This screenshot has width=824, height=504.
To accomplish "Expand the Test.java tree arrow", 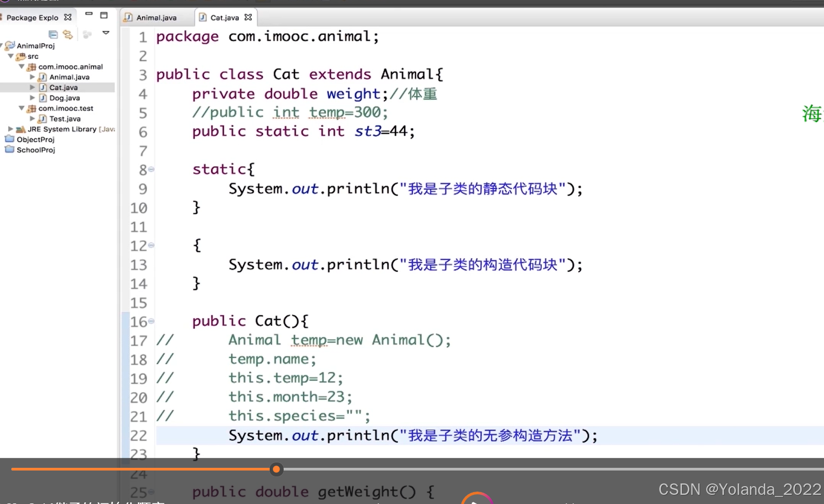I will pyautogui.click(x=32, y=118).
